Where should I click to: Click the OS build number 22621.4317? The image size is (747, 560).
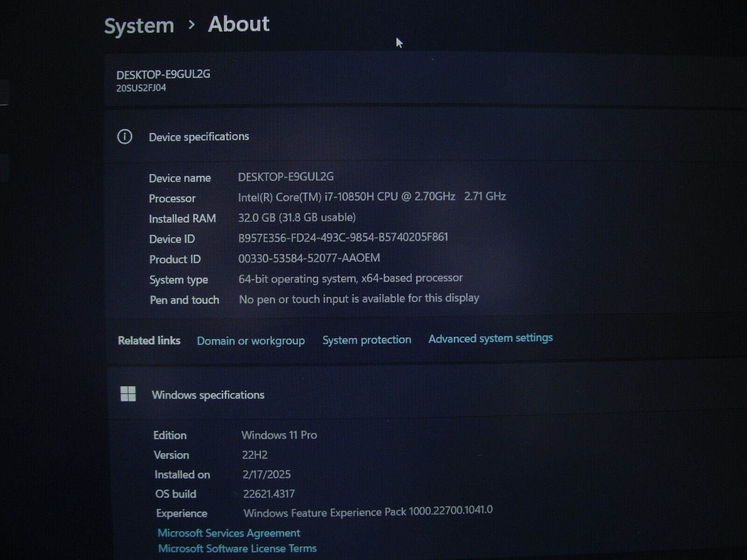click(x=269, y=494)
